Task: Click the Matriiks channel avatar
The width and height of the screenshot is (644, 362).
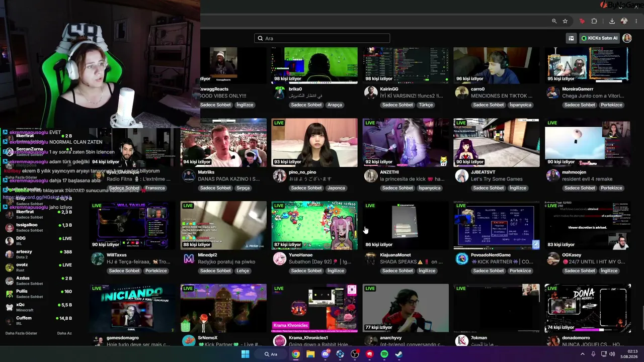Action: click(x=189, y=176)
